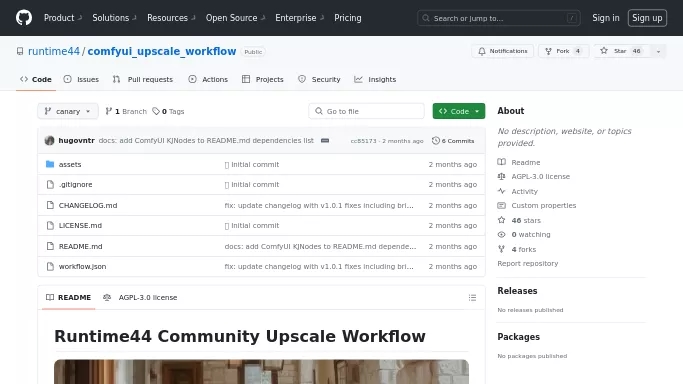683x384 pixels.
Task: Open the canary branch selector
Action: (68, 111)
